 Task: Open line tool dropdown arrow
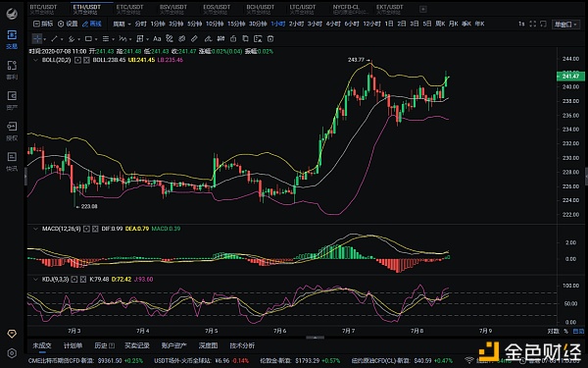click(x=62, y=39)
